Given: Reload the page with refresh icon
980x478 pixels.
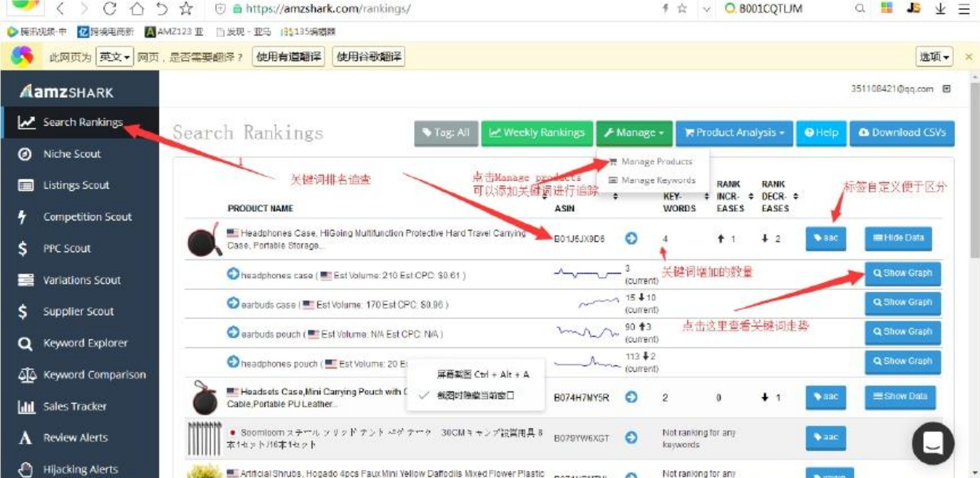Looking at the screenshot, I should pyautogui.click(x=109, y=9).
